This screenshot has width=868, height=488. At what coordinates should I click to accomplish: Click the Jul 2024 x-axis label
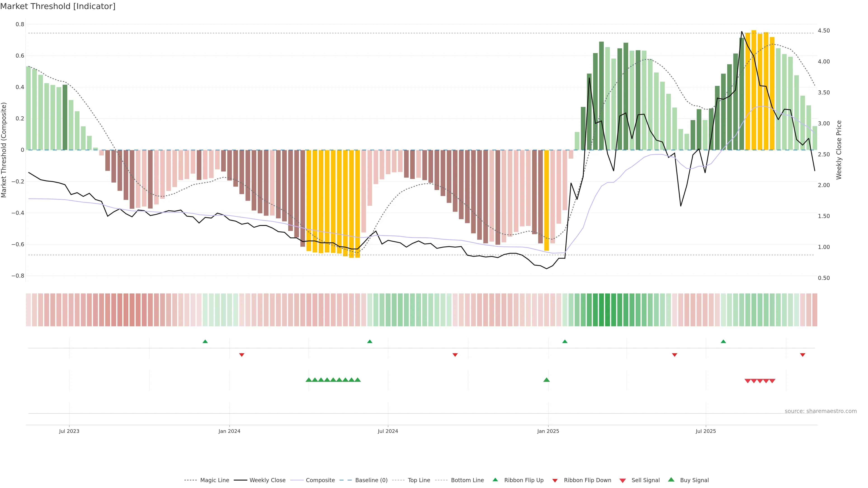[388, 431]
